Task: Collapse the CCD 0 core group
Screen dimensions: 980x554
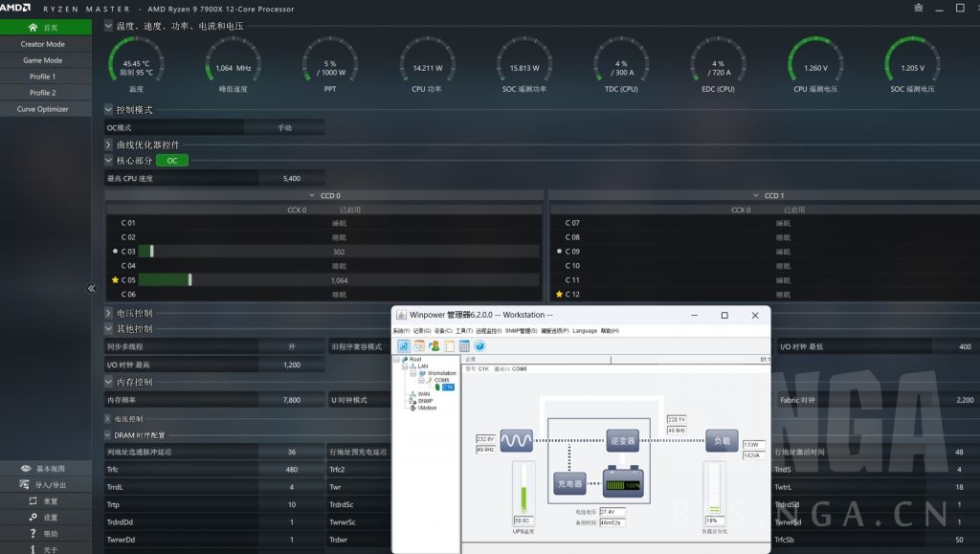Action: (311, 195)
